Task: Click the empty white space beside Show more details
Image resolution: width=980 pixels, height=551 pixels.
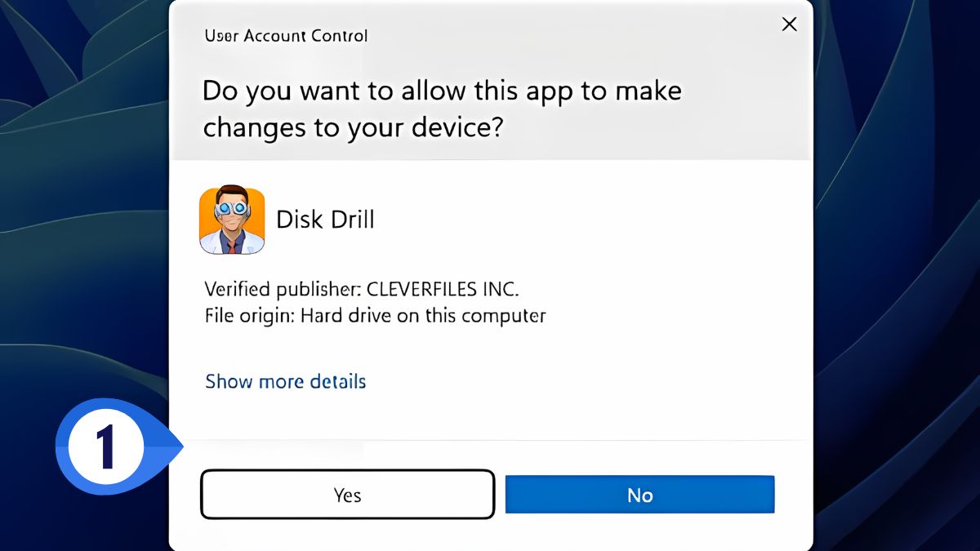Action: click(x=572, y=381)
